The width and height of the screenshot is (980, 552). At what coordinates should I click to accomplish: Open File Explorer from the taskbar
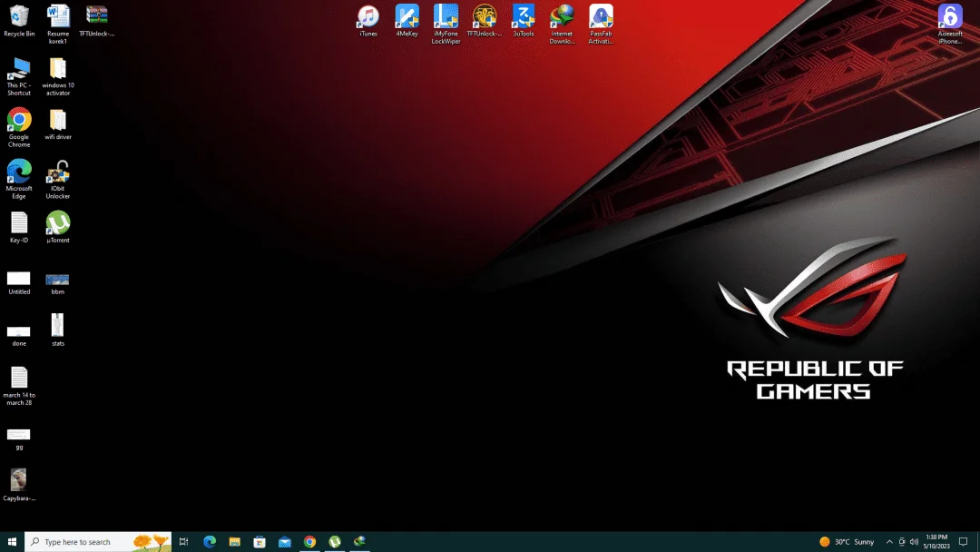234,541
